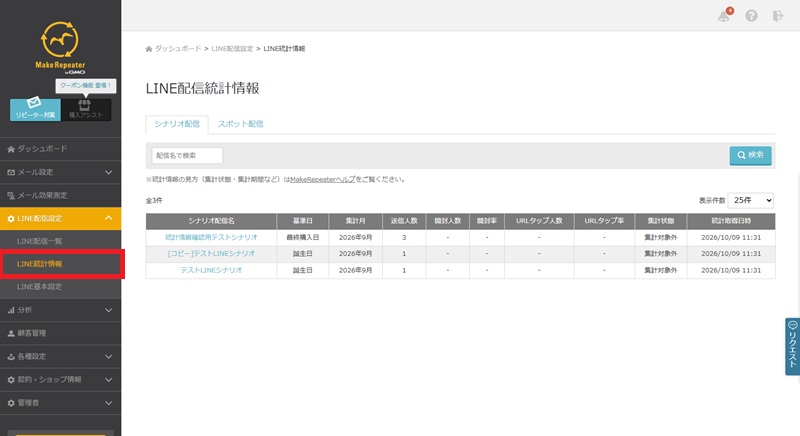Click the 最終購入日 cell
The width and height of the screenshot is (800, 436).
[x=303, y=237]
